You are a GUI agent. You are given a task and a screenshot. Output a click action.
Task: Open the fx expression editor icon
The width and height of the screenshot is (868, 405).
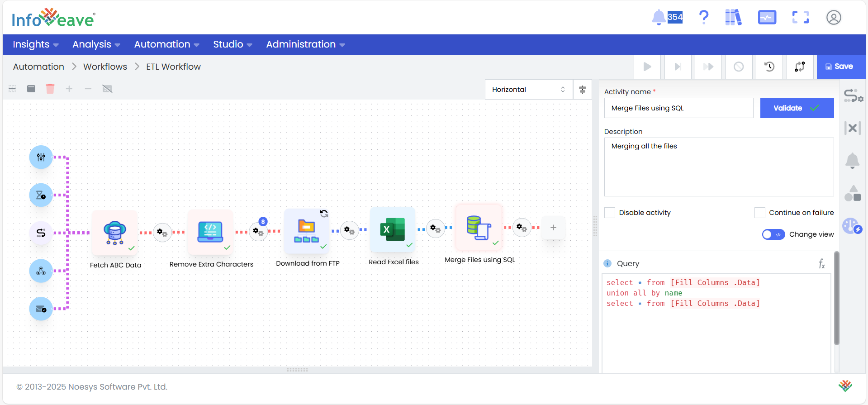coord(821,264)
